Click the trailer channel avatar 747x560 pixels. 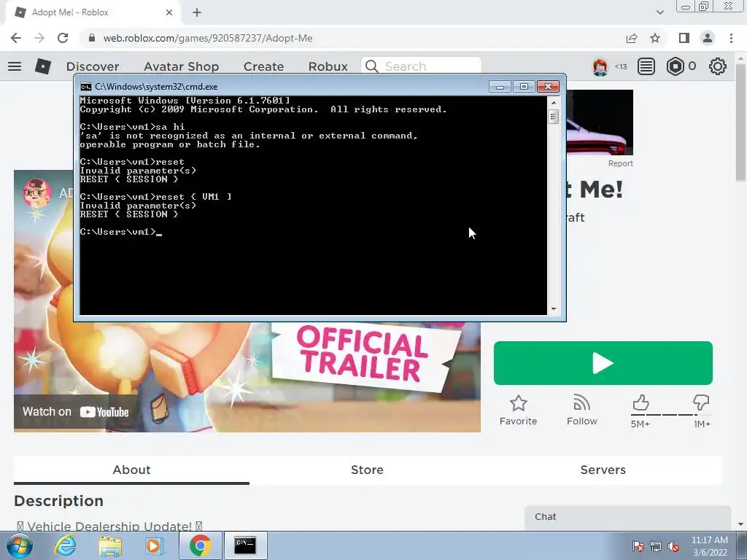click(x=37, y=193)
